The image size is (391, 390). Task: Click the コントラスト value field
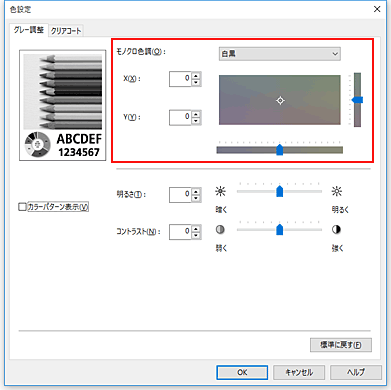click(180, 232)
